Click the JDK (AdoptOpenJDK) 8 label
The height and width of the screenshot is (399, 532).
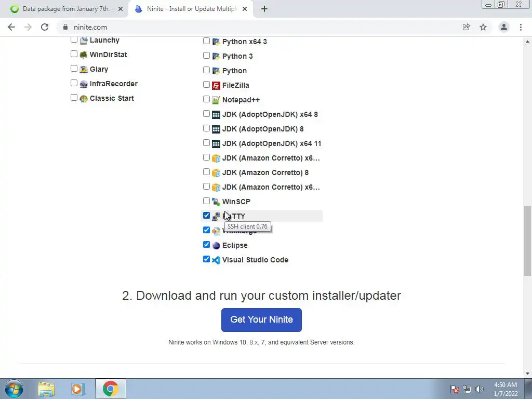point(263,129)
